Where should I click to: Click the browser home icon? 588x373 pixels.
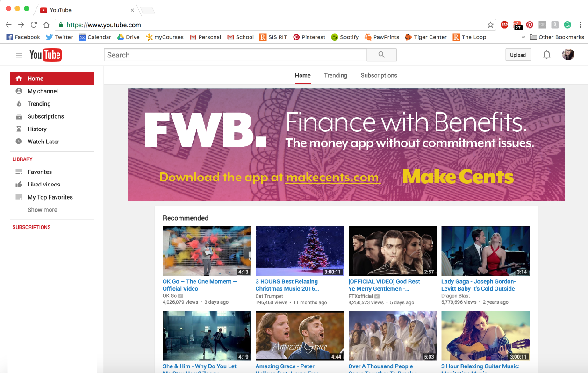click(x=46, y=25)
